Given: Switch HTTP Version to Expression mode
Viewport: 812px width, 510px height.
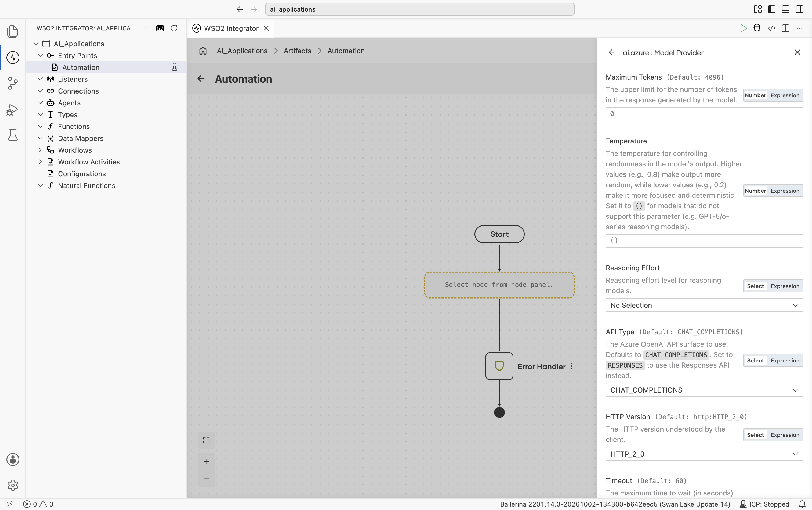Looking at the screenshot, I should pos(785,435).
